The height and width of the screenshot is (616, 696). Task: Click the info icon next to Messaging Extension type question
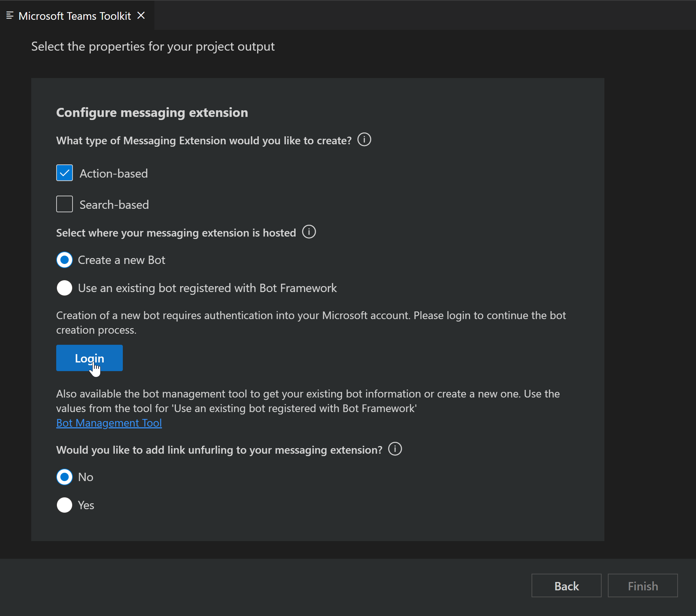point(364,140)
